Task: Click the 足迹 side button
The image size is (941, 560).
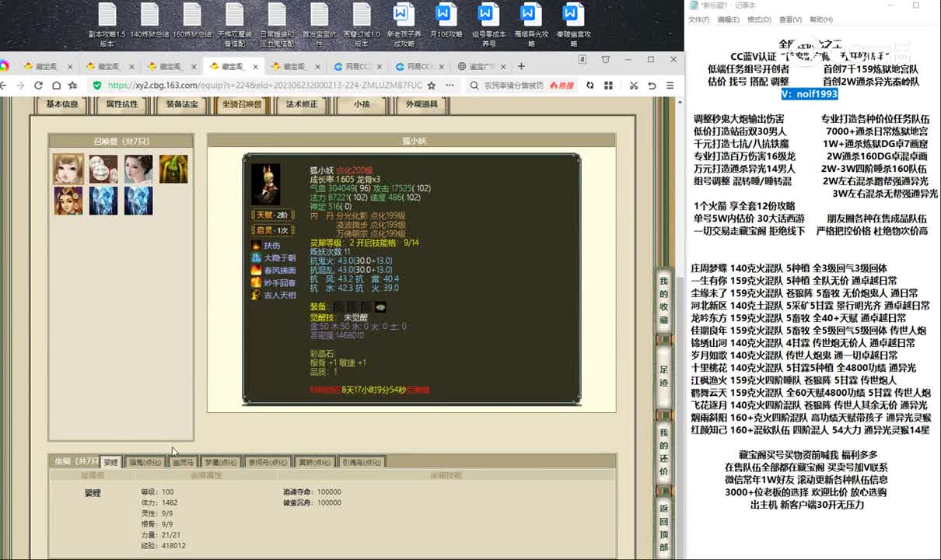Action: tap(663, 376)
